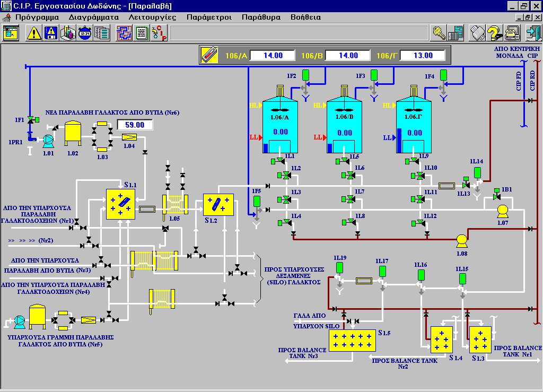Expand the Λειτουργίες menu

(152, 17)
